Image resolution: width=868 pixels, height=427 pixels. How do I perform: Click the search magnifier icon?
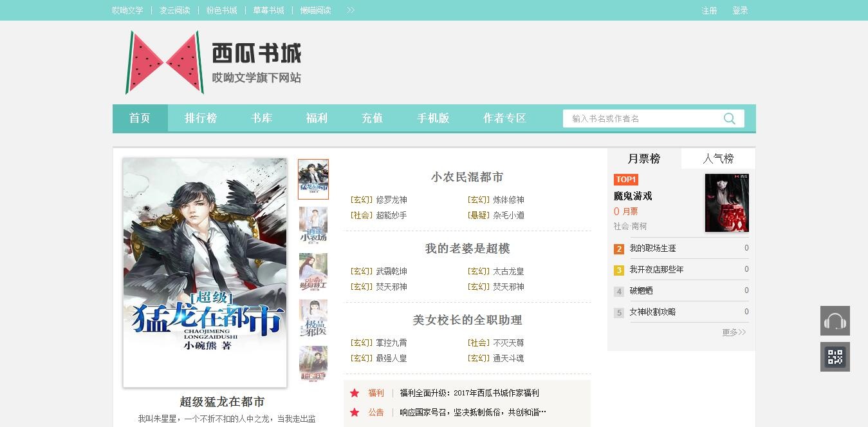click(729, 119)
